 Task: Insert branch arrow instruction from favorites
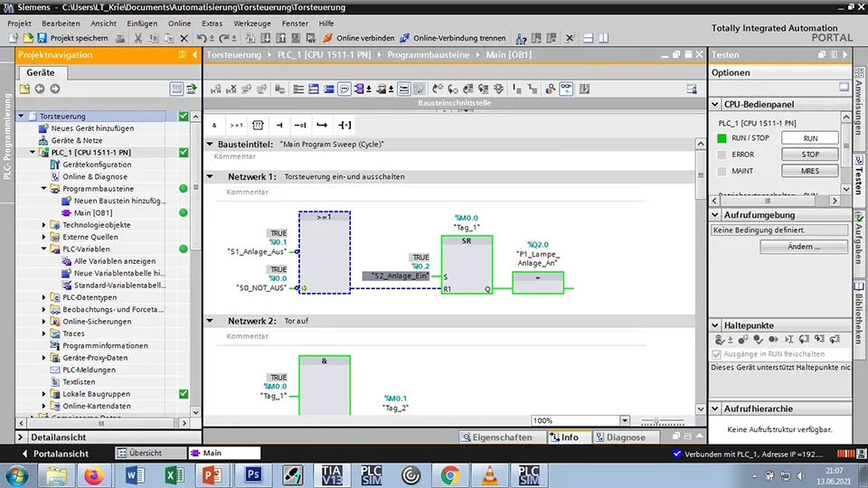click(322, 125)
